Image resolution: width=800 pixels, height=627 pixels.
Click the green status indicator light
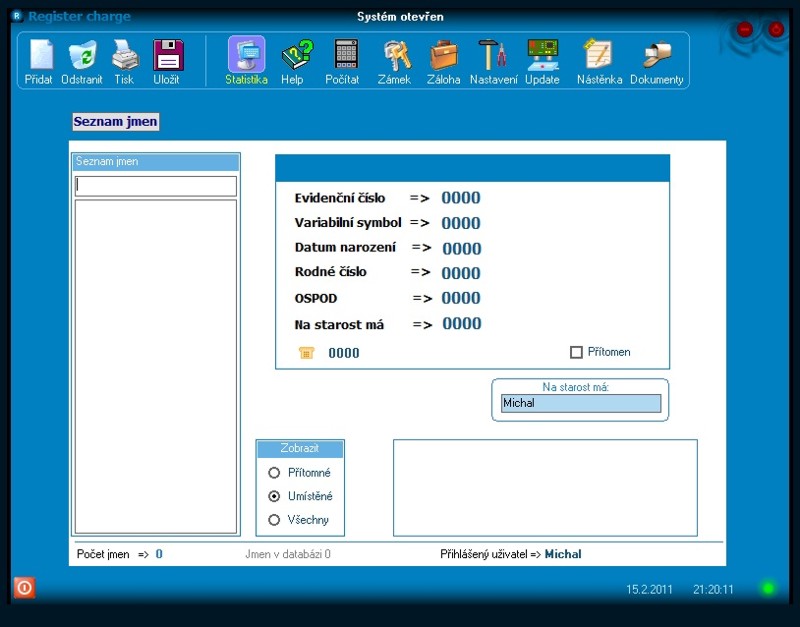(768, 588)
